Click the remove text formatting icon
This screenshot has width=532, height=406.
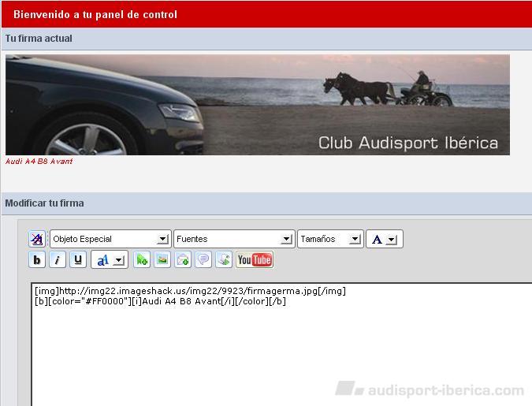tap(37, 239)
